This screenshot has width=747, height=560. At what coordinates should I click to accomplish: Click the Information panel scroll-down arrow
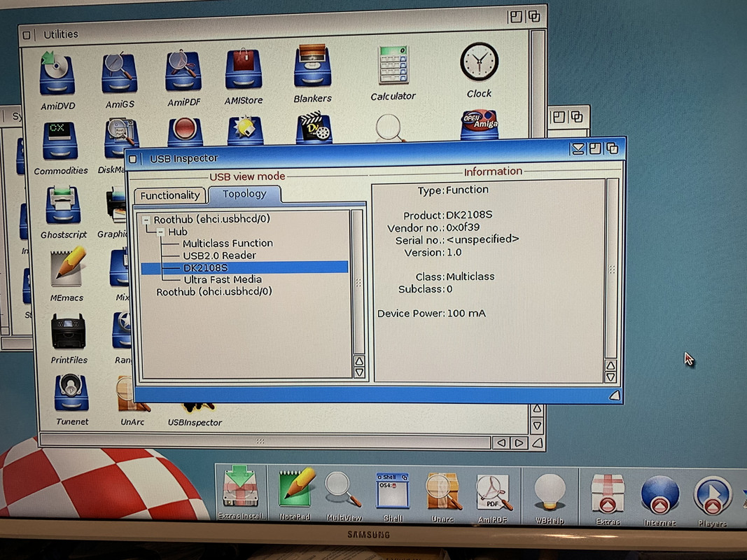(611, 377)
